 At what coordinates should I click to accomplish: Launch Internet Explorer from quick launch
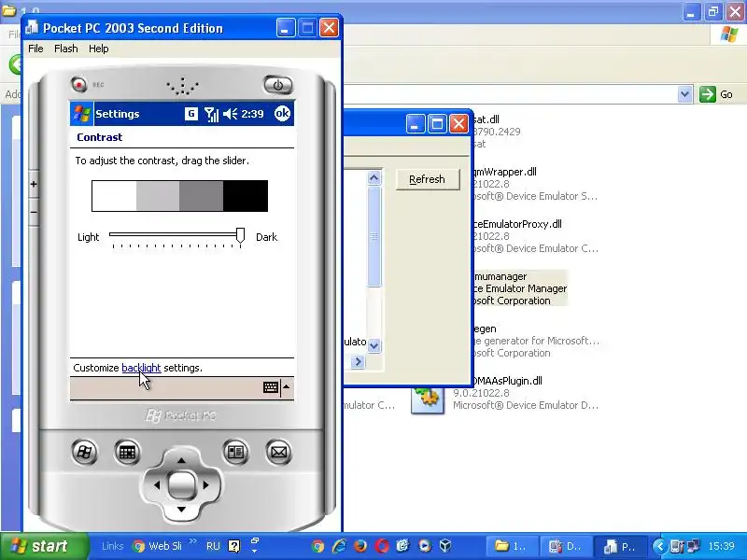click(339, 546)
